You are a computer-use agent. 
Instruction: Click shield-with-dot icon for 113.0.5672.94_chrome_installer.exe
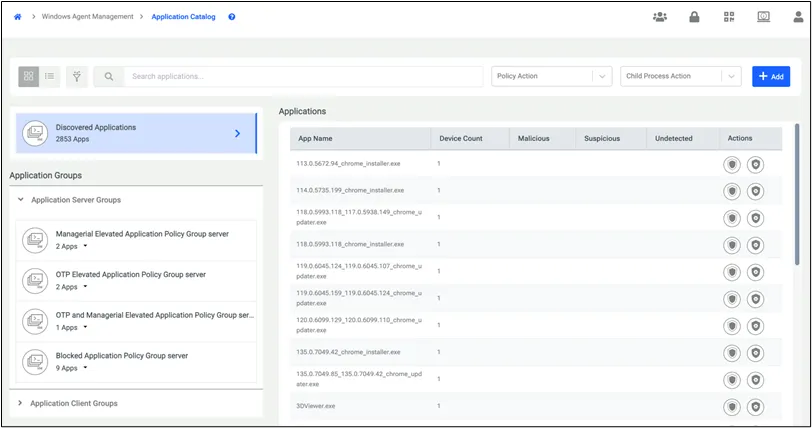[756, 165]
